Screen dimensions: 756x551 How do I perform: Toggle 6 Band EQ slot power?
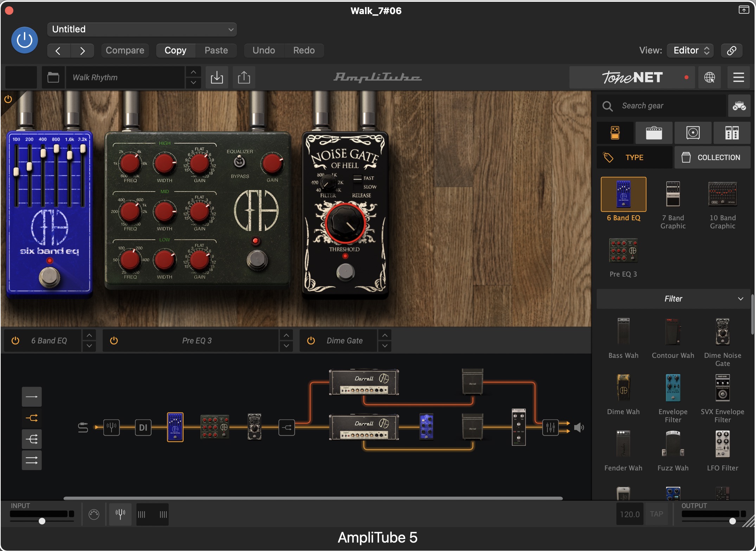tap(15, 341)
